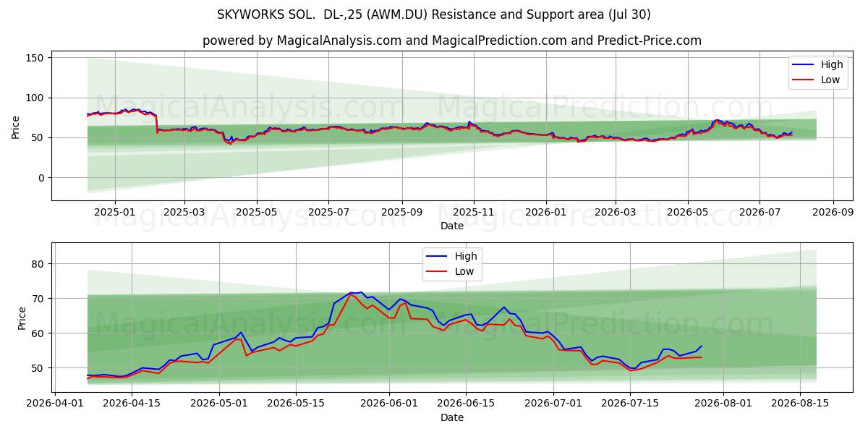The height and width of the screenshot is (434, 868).
Task: Click the red Low line sample in the top legend
Action: click(x=803, y=80)
